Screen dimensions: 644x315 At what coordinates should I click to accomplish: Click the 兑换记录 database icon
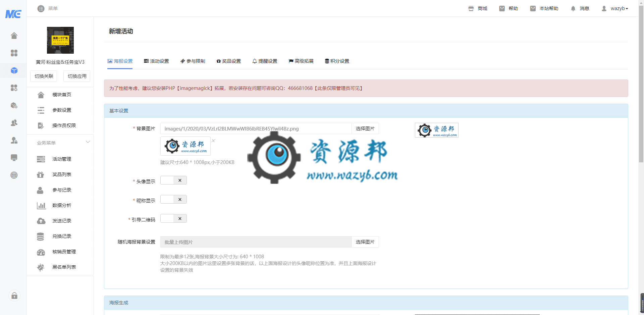coord(40,237)
